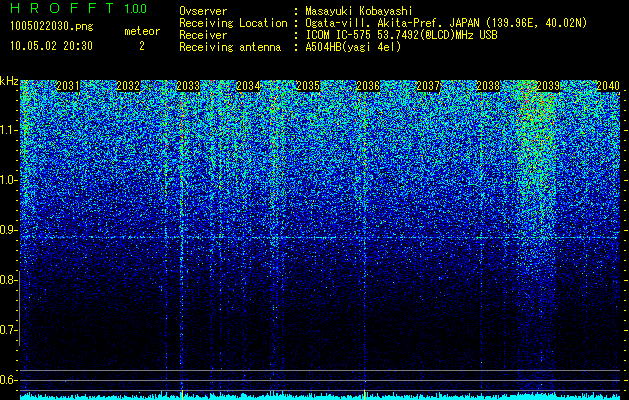Click the yellow signal peak below 2033
The image size is (629, 400).
point(182,394)
